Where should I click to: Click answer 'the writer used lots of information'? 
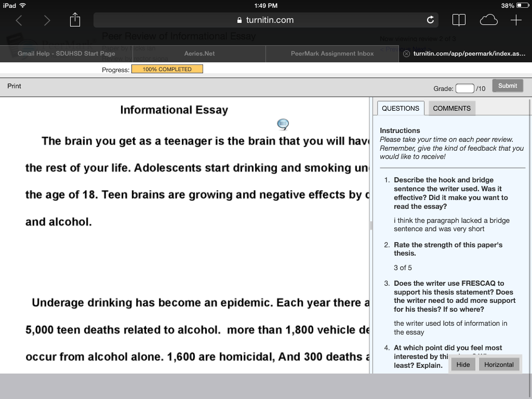click(x=450, y=328)
